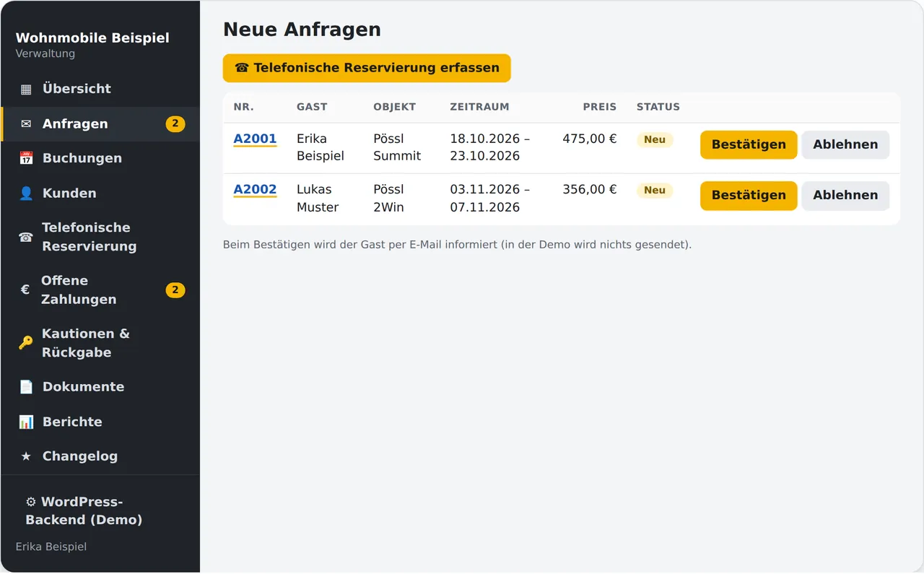The image size is (924, 574).
Task: Click the euro icon beside Offene Zahlungen
Action: (x=25, y=290)
